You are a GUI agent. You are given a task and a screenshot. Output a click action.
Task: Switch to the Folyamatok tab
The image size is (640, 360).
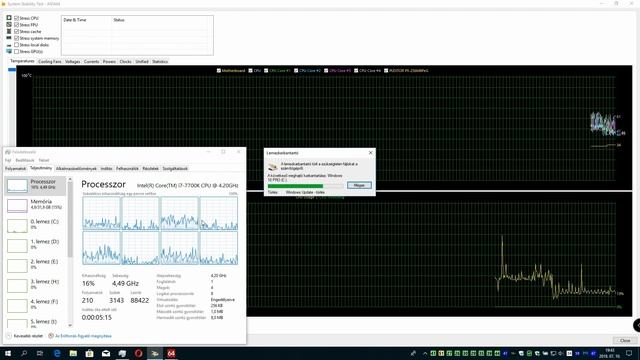tap(16, 169)
